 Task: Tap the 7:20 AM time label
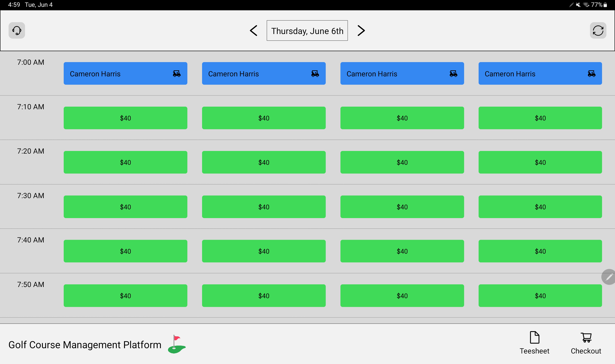point(31,151)
